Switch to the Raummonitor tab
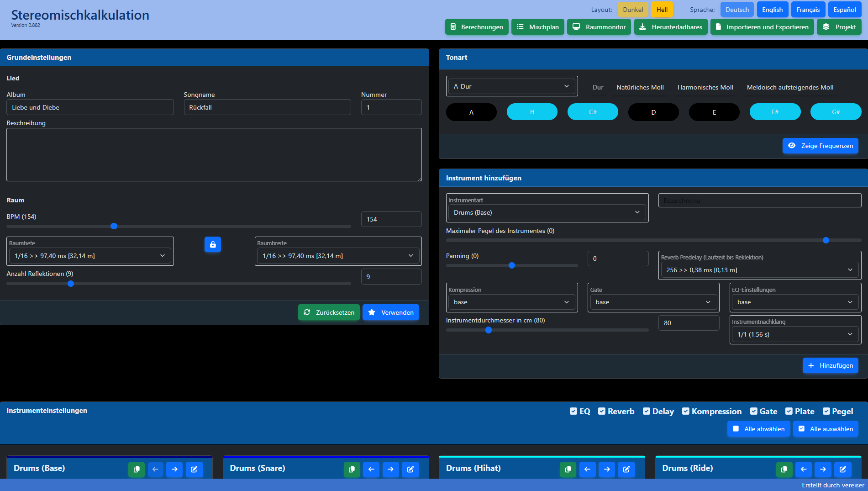Image resolution: width=868 pixels, height=491 pixels. [599, 27]
